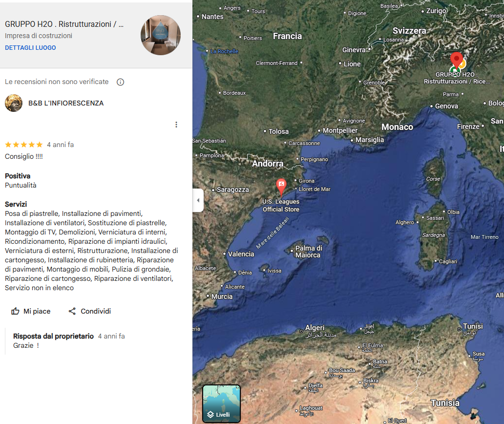Click the Monaco label on the map
The width and height of the screenshot is (504, 424).
coord(397,127)
